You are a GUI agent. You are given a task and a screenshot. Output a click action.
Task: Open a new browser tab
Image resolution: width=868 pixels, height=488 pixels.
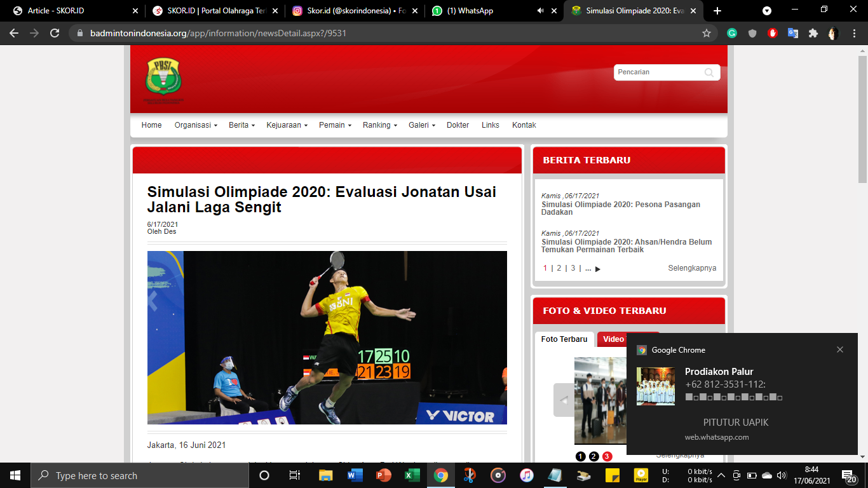click(717, 11)
